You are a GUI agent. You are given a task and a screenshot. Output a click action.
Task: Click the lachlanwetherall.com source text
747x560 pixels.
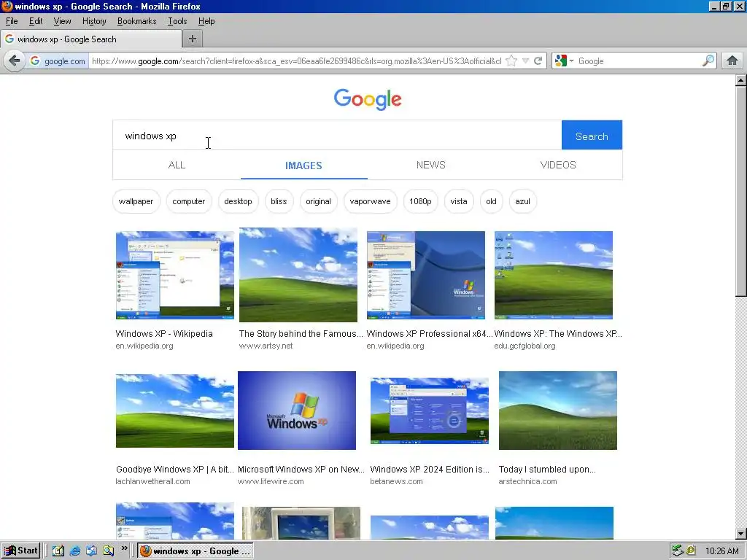click(152, 481)
